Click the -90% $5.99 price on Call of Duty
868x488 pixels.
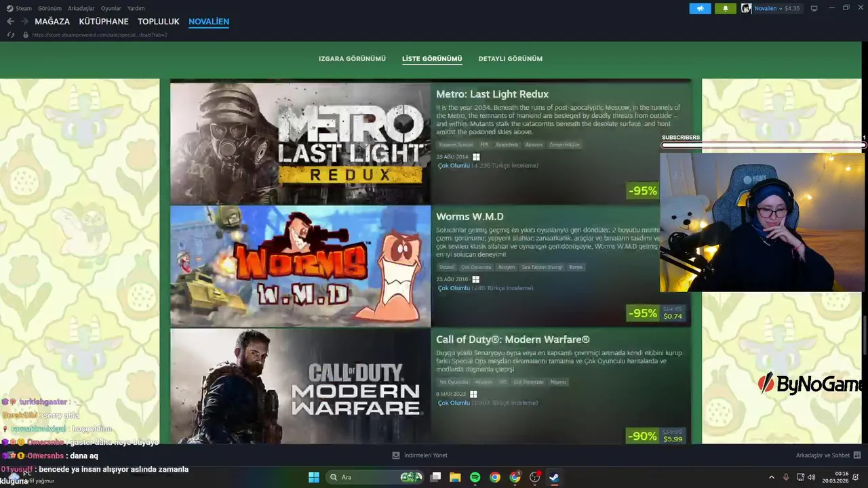[x=656, y=436]
